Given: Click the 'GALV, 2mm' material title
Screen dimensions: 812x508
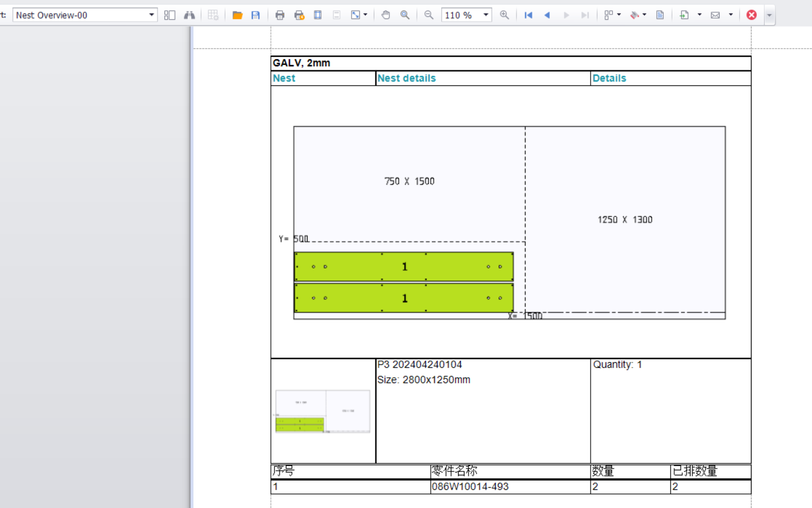Looking at the screenshot, I should [302, 63].
